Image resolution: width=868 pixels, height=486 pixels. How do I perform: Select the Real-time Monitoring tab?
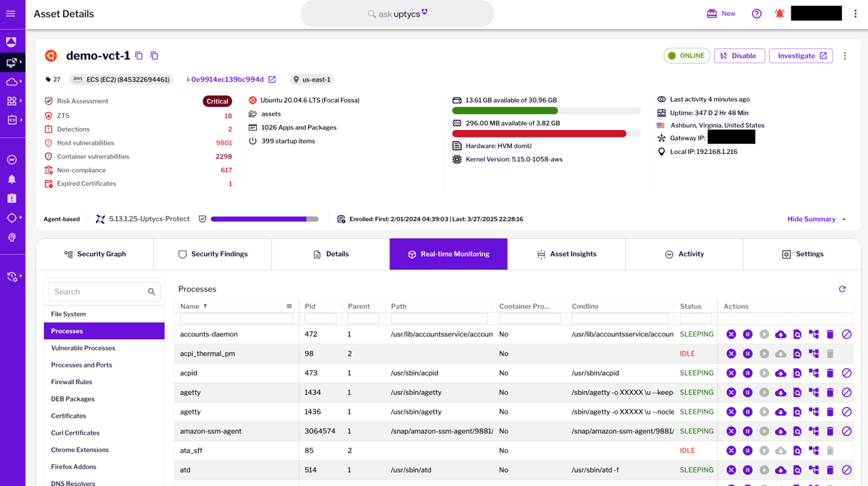448,255
